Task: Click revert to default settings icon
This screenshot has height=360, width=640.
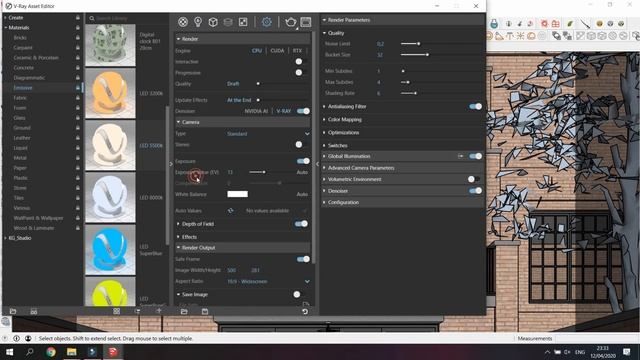Action: (305, 311)
